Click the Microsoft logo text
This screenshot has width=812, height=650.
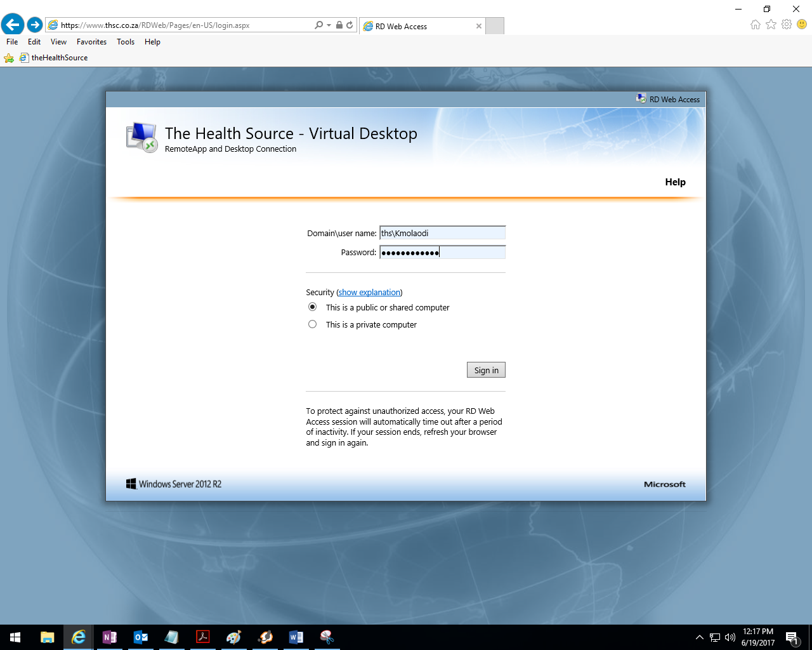pos(665,484)
